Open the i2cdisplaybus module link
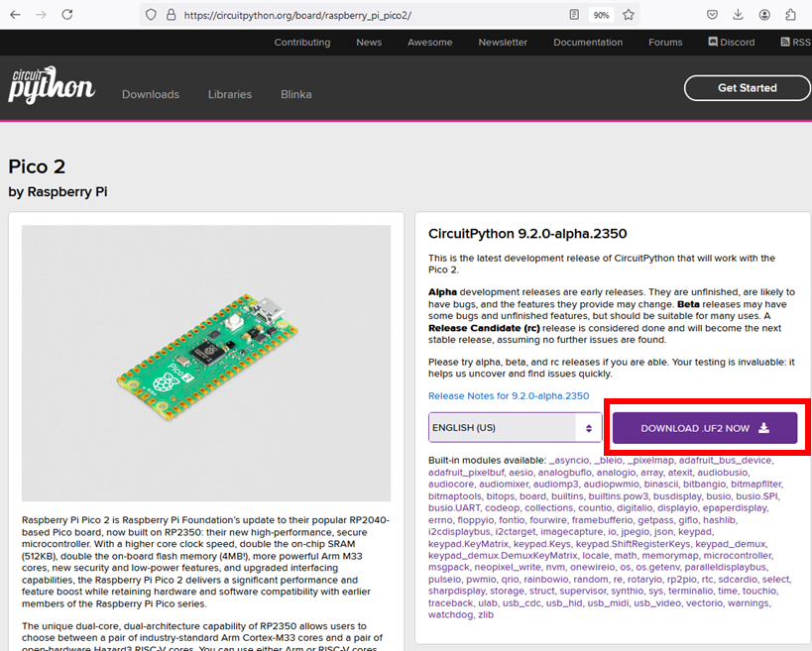812x651 pixels. pos(459,531)
